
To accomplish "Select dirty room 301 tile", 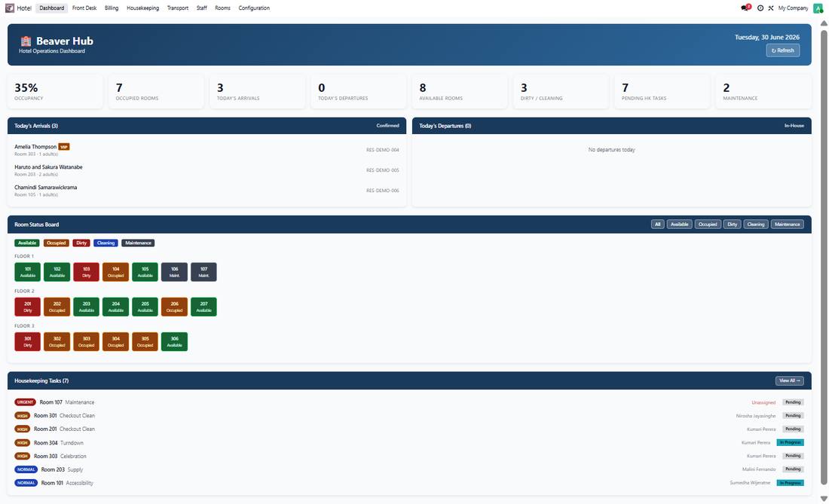I will coord(27,342).
